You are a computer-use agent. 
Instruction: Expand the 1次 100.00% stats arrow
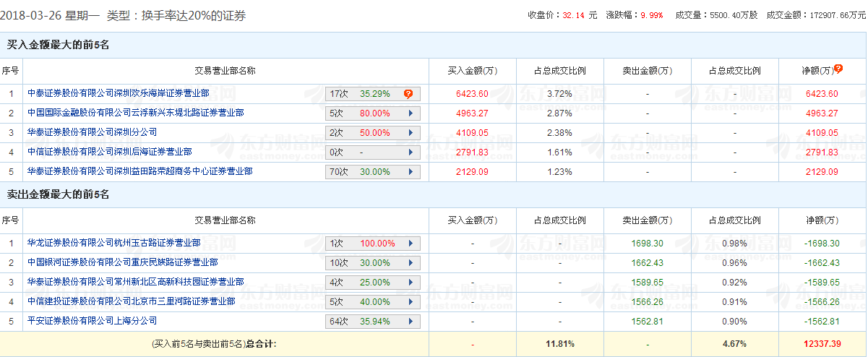pyautogui.click(x=411, y=244)
